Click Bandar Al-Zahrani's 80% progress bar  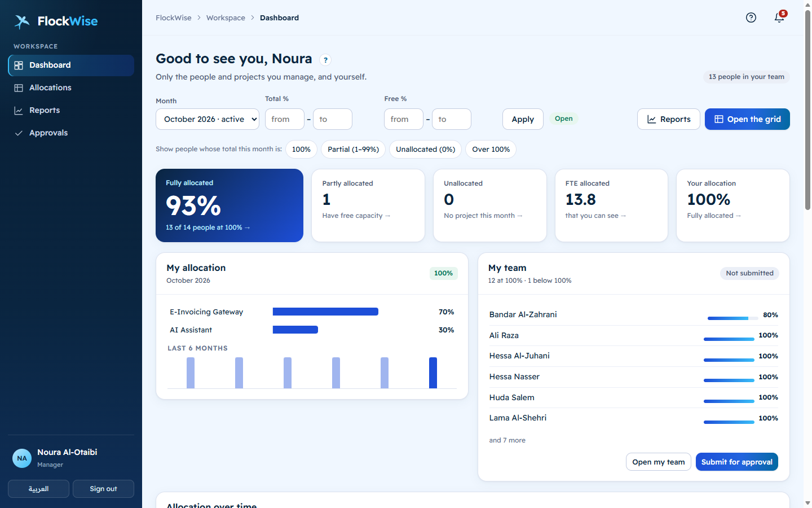click(733, 318)
